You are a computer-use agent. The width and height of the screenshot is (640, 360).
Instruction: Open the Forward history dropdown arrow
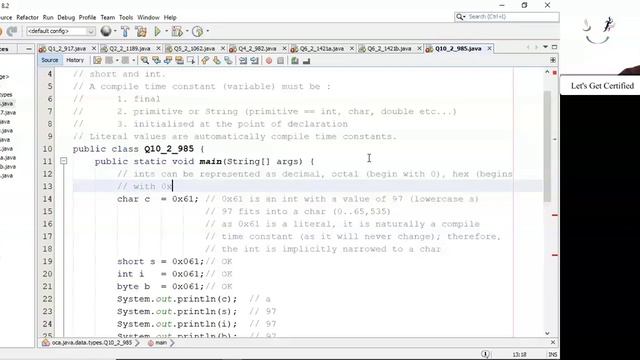[x=133, y=60]
